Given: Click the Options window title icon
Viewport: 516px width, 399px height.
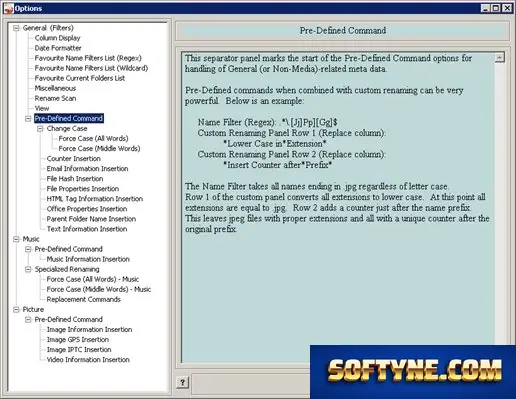Looking at the screenshot, I should [x=8, y=8].
